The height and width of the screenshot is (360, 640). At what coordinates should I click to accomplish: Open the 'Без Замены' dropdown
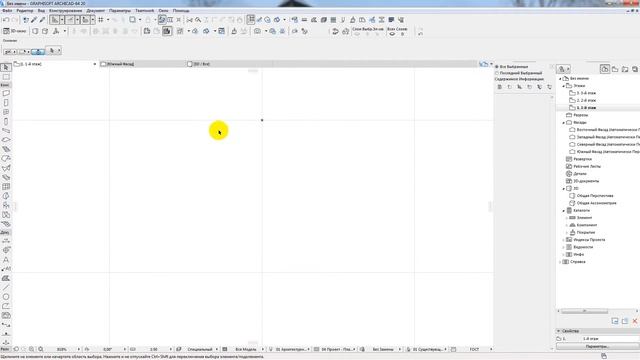[x=400, y=349]
